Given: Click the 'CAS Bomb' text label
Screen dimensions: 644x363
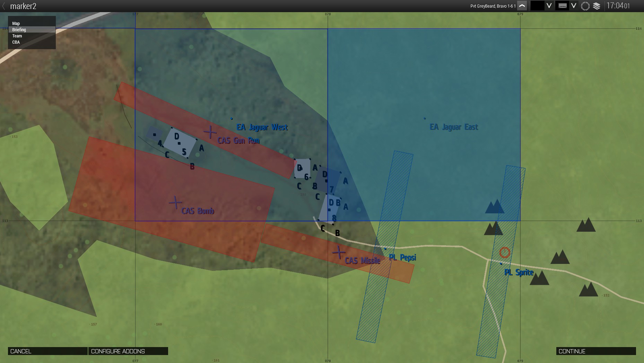Looking at the screenshot, I should [x=198, y=211].
